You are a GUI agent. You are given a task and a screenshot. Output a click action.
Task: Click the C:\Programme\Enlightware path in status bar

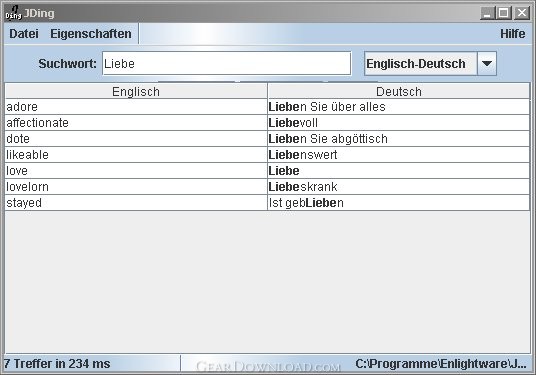pos(441,364)
